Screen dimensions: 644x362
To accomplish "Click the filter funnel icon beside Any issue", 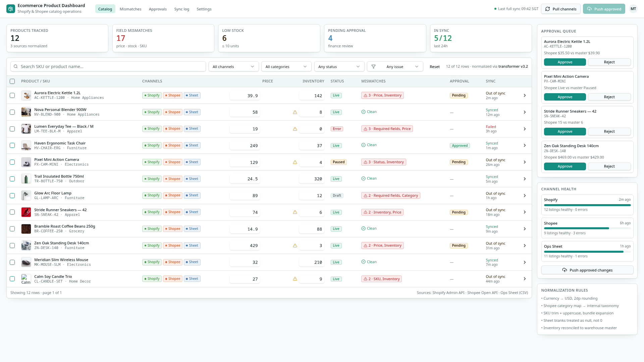I will coord(373,67).
